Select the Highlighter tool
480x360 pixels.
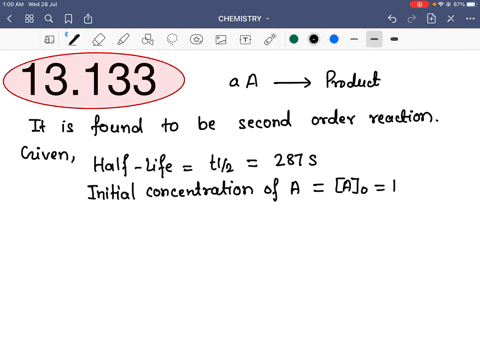123,40
